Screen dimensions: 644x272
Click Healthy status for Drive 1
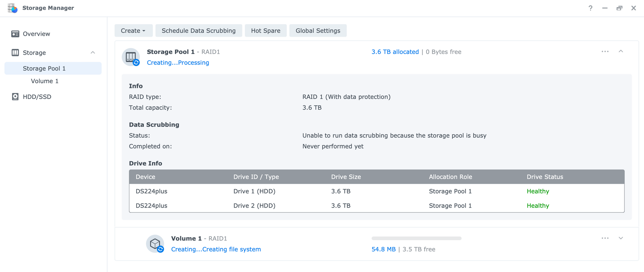pyautogui.click(x=538, y=191)
